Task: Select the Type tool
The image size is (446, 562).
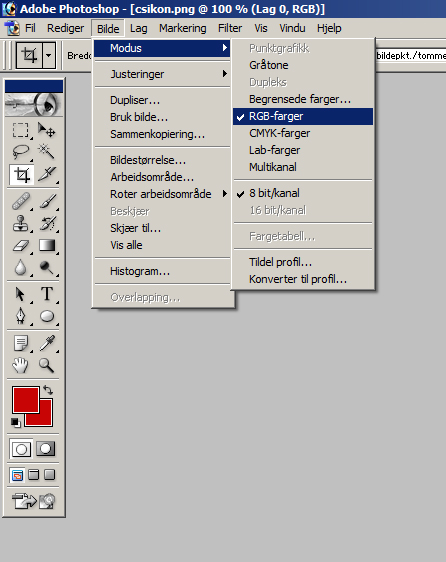Action: [x=47, y=294]
